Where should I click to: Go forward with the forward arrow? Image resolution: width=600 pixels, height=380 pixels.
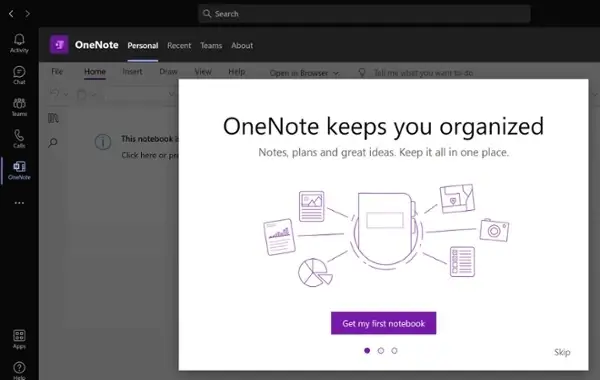27,14
